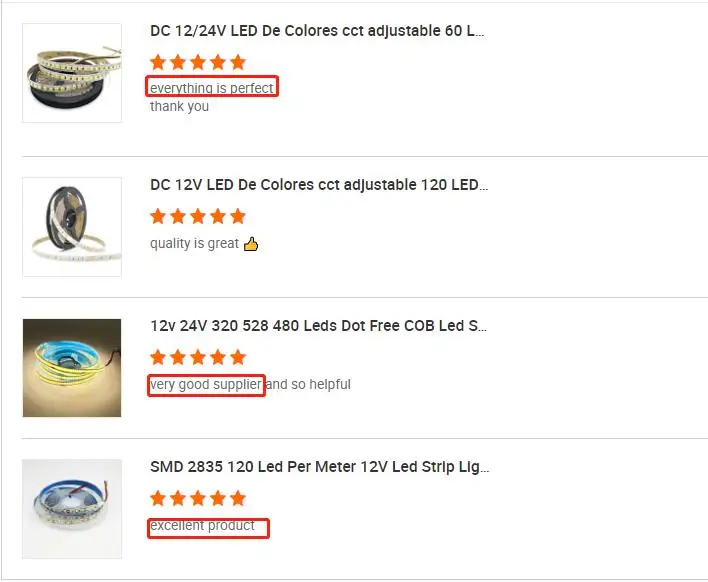The image size is (708, 582).
Task: Click fifth star of the COB Led strip rating
Action: point(238,358)
